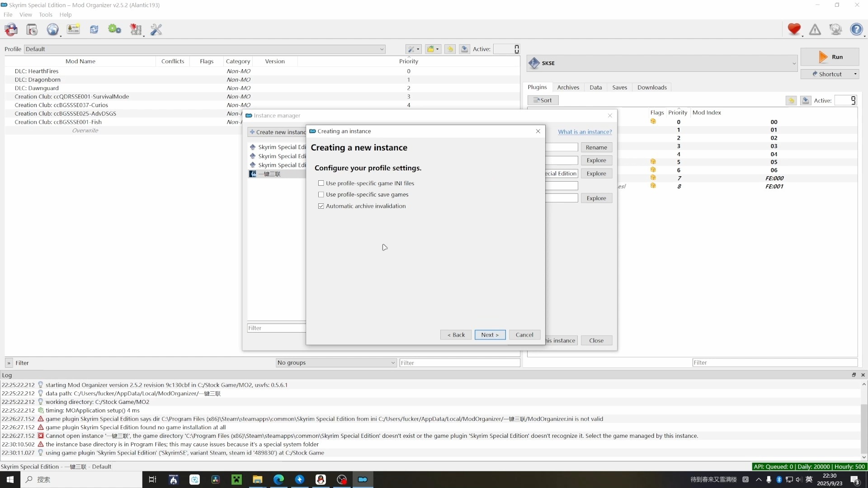Open settings wrench and screwdriver icon
The height and width of the screenshot is (488, 868).
[156, 30]
